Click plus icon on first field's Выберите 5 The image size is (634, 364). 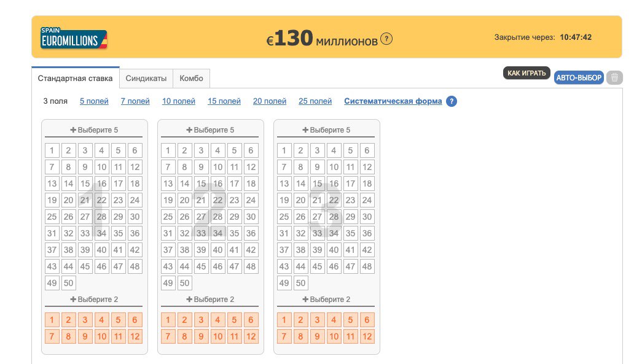(x=73, y=130)
